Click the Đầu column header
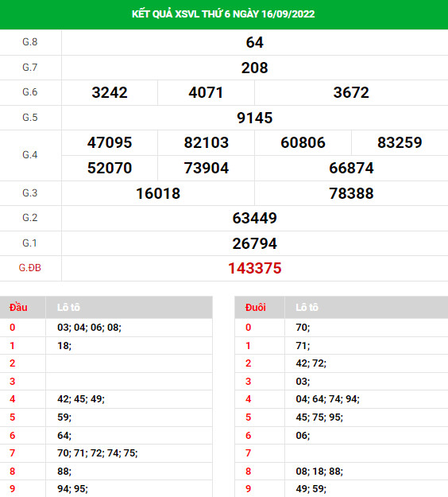The image size is (448, 497). [18, 307]
